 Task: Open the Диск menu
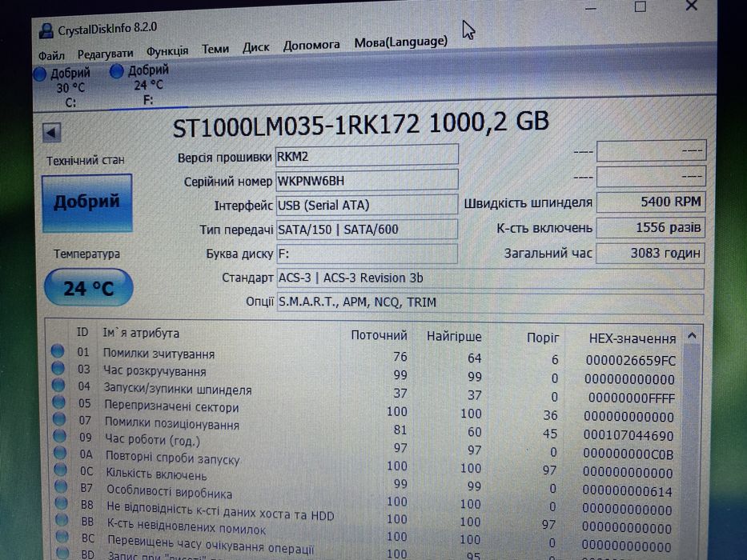point(256,47)
